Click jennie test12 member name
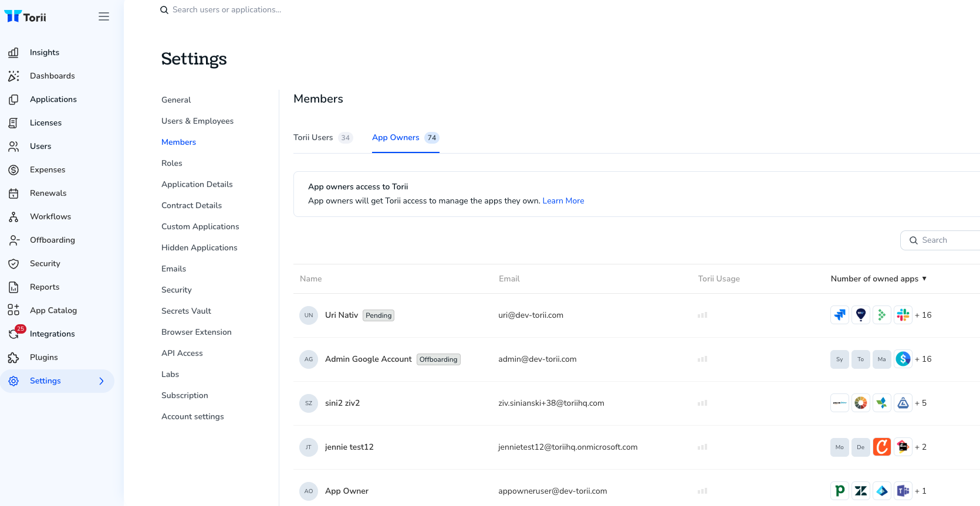This screenshot has width=980, height=506. click(349, 447)
